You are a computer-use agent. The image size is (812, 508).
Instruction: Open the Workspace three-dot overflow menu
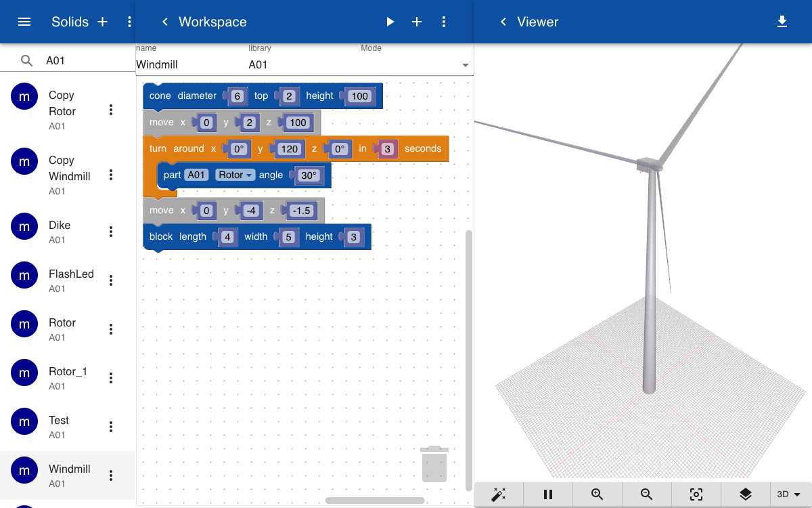(444, 22)
